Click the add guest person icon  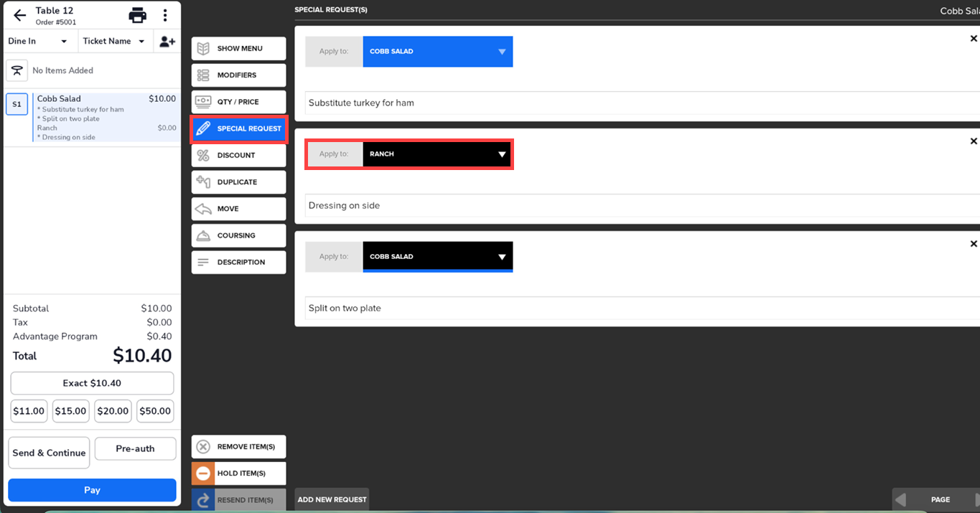point(167,42)
